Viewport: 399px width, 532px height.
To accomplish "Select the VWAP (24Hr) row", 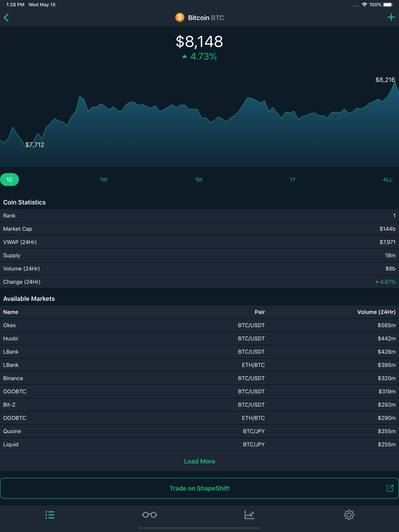I will 199,242.
